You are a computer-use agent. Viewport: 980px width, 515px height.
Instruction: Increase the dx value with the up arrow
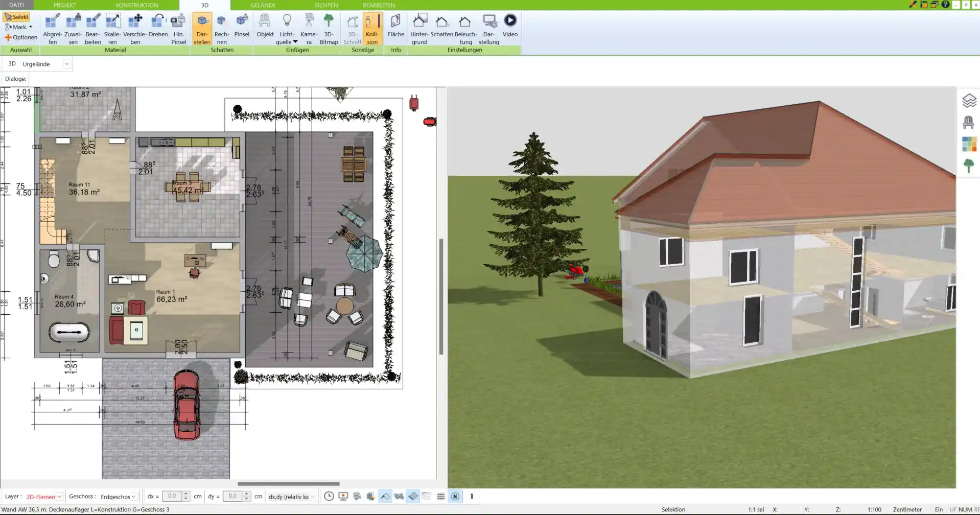pos(186,494)
